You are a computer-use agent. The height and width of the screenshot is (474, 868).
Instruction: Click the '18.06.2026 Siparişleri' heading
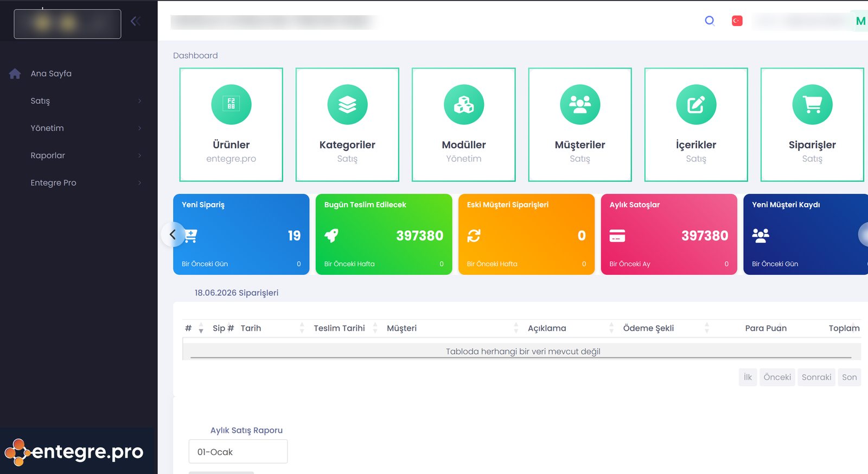[x=237, y=293]
